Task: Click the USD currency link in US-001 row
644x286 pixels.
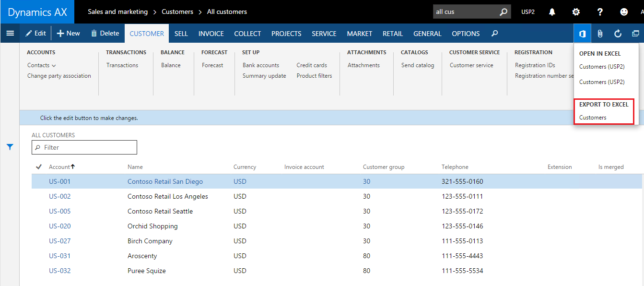Action: coord(240,181)
